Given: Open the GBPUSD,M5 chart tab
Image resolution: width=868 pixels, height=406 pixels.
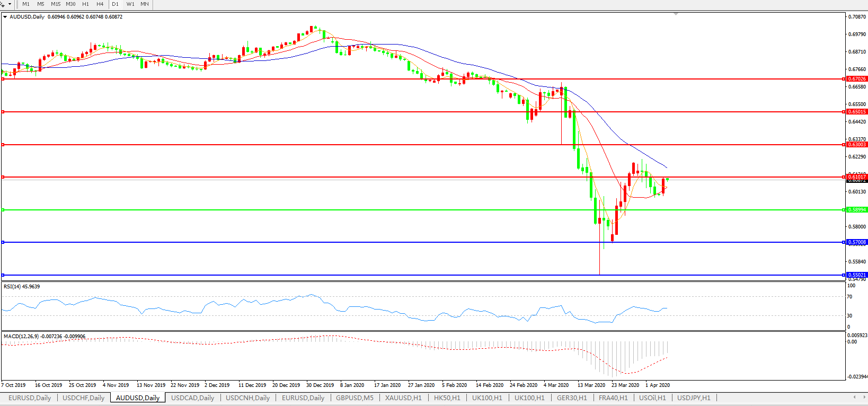Looking at the screenshot, I should (354, 398).
